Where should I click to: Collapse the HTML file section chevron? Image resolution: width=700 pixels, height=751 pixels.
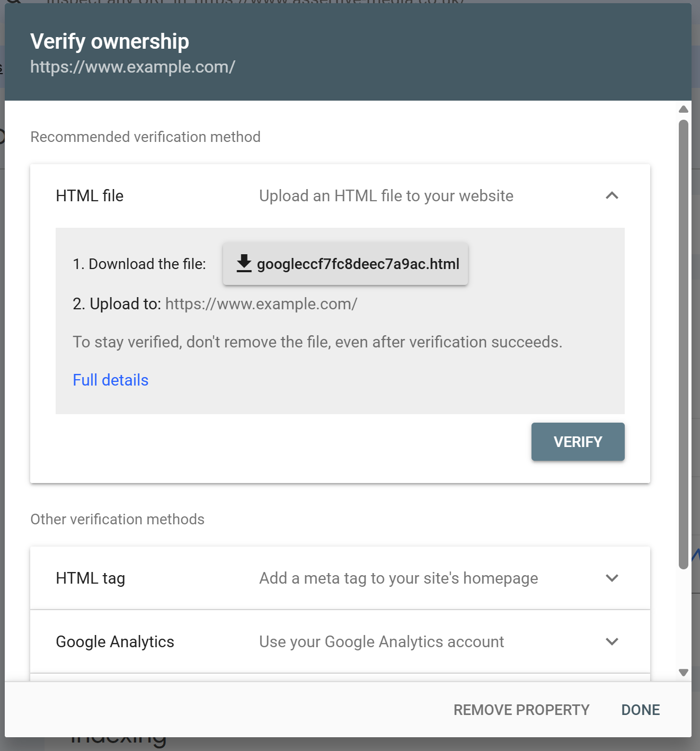[x=612, y=195]
